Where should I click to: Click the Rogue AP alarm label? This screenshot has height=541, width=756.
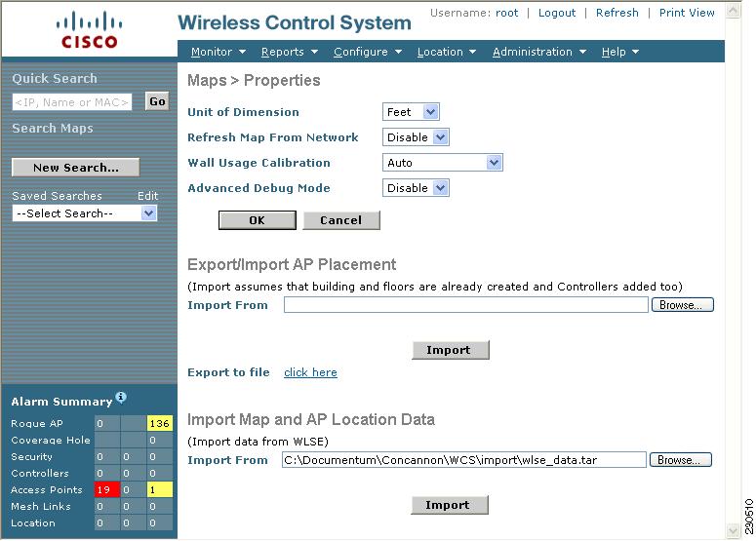click(x=37, y=423)
